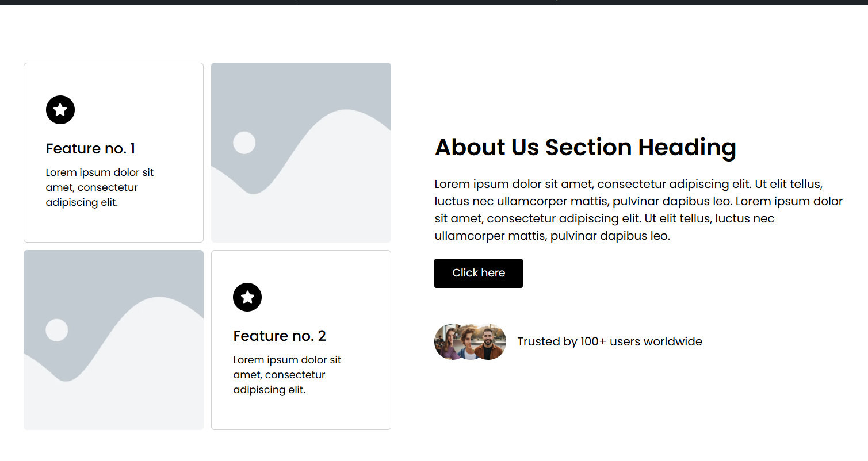Select the long-haired woman's avatar in purple top
This screenshot has height=461, width=868.
pos(448,342)
